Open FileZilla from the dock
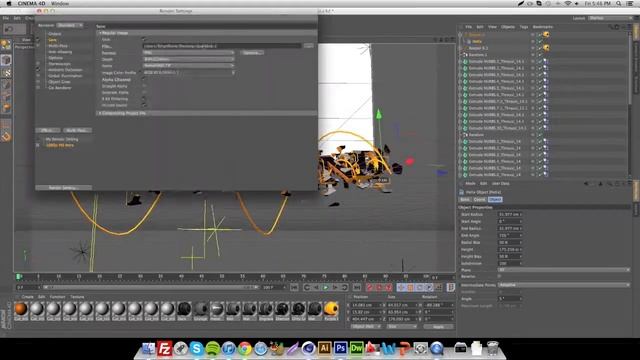Image resolution: width=640 pixels, height=360 pixels. (x=164, y=349)
